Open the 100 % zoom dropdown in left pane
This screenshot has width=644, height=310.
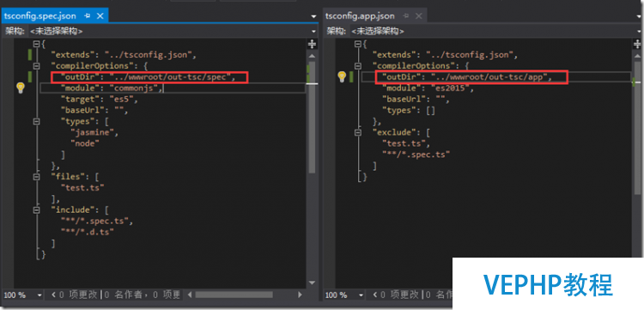tap(39, 295)
